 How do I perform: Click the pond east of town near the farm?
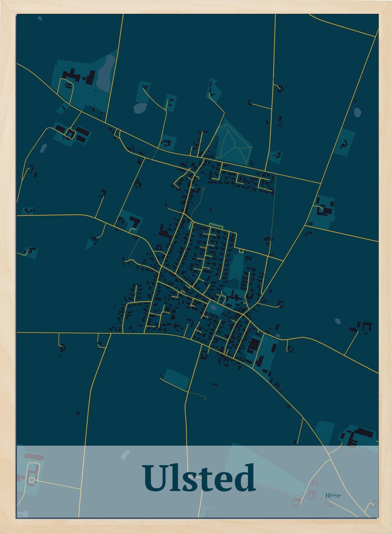tap(338, 321)
